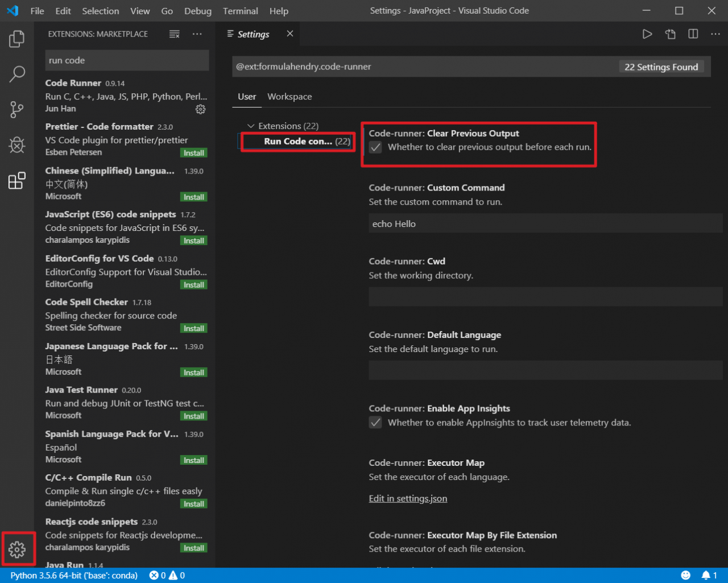Toggle Enable App Insights checkbox
This screenshot has height=583, width=728.
375,423
